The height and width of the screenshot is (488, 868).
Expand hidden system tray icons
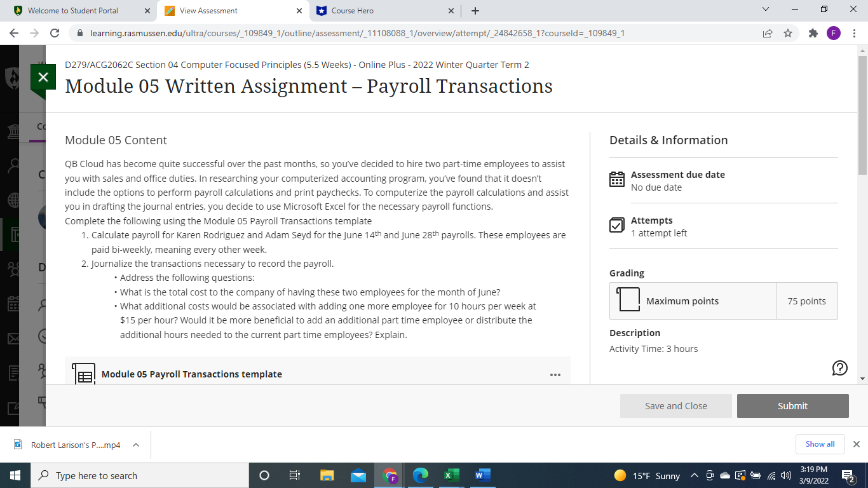[694, 475]
